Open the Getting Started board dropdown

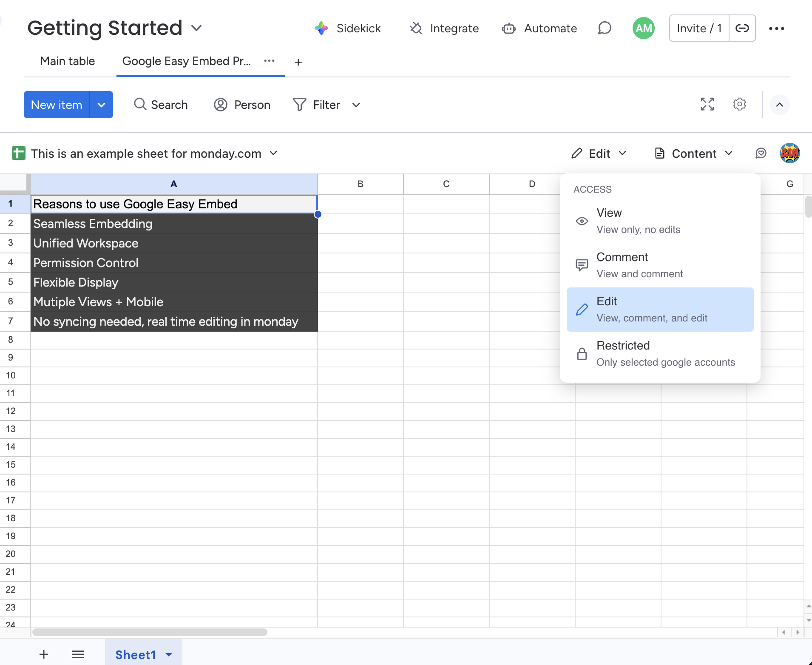197,28
